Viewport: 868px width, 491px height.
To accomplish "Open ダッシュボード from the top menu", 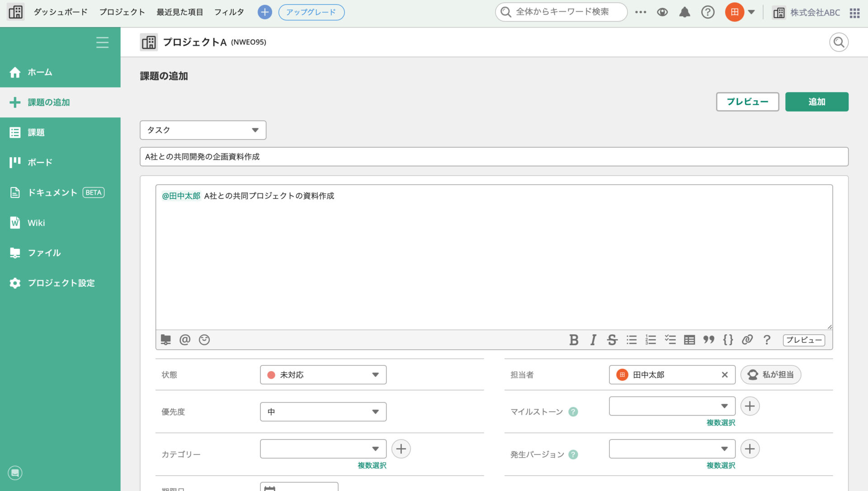I will [60, 12].
